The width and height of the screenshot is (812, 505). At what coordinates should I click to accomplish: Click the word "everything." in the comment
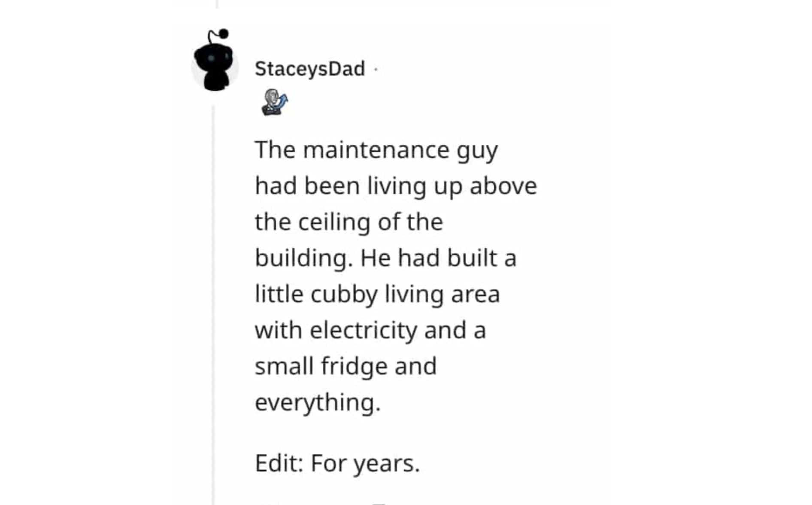tap(318, 402)
